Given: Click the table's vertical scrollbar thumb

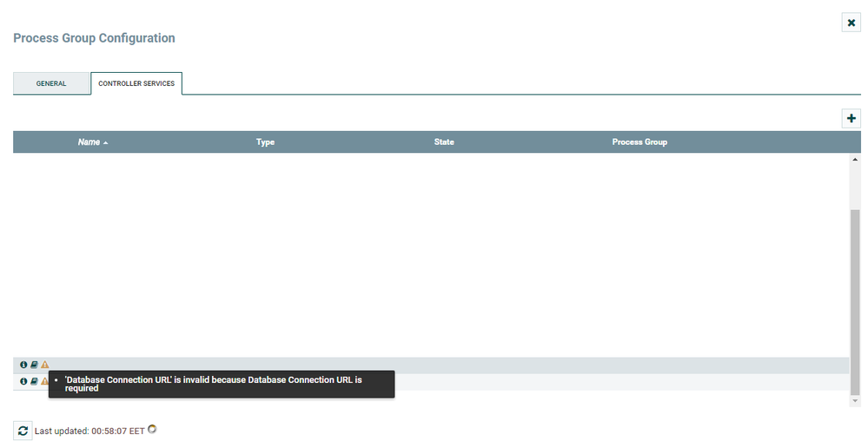Looking at the screenshot, I should coord(855,302).
